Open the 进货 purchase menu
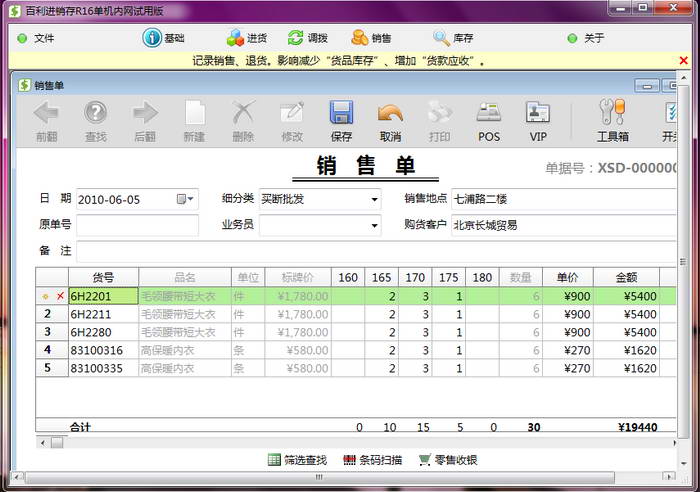 click(246, 38)
